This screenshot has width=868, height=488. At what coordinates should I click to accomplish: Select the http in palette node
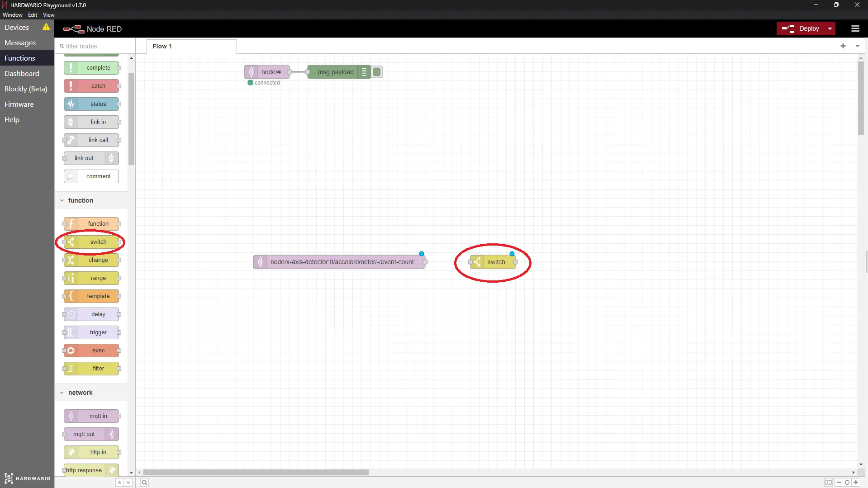[x=91, y=452]
